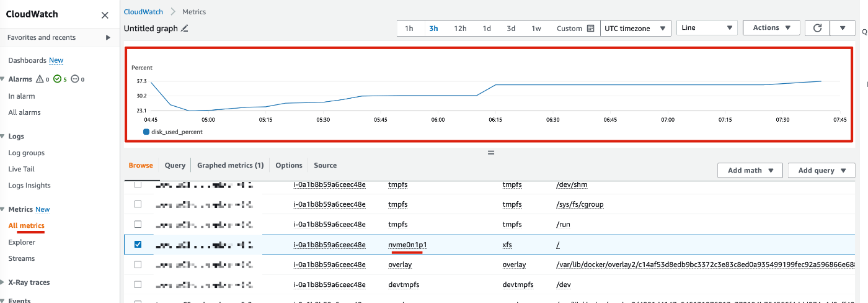Click the xfs fstype cell

coord(507,245)
